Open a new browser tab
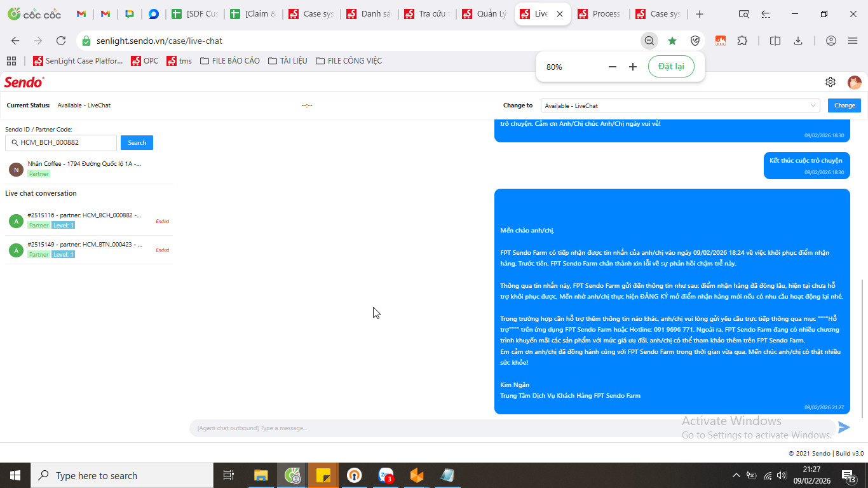 [700, 14]
